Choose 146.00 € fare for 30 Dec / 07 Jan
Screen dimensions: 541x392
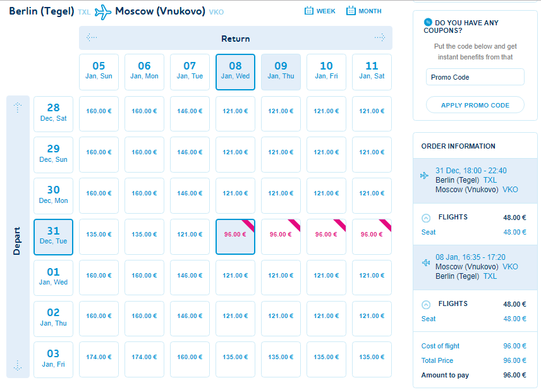click(x=190, y=196)
